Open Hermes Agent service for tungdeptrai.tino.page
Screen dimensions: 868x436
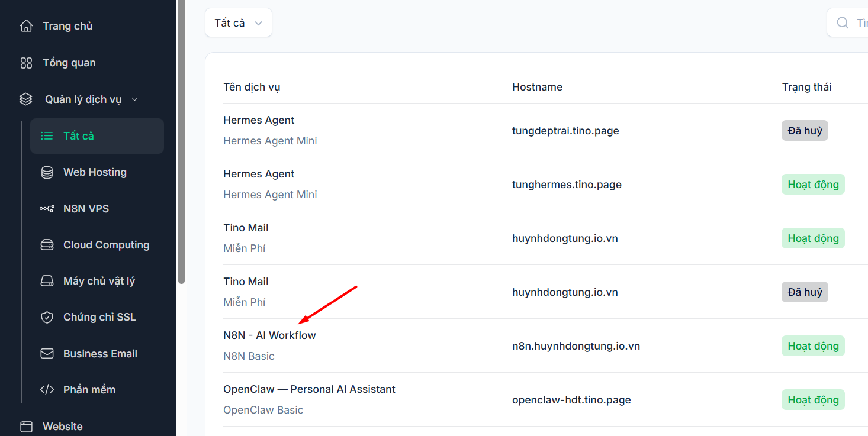point(259,120)
